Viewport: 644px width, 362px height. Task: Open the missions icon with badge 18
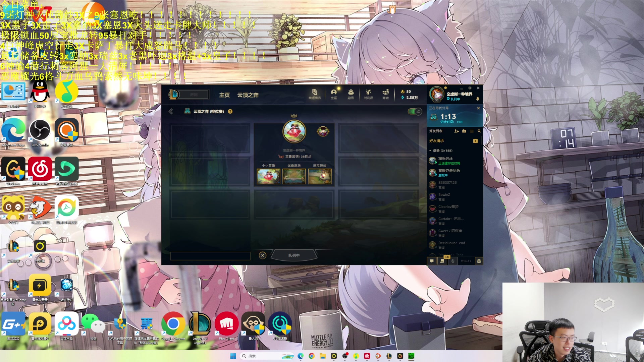pyautogui.click(x=443, y=261)
